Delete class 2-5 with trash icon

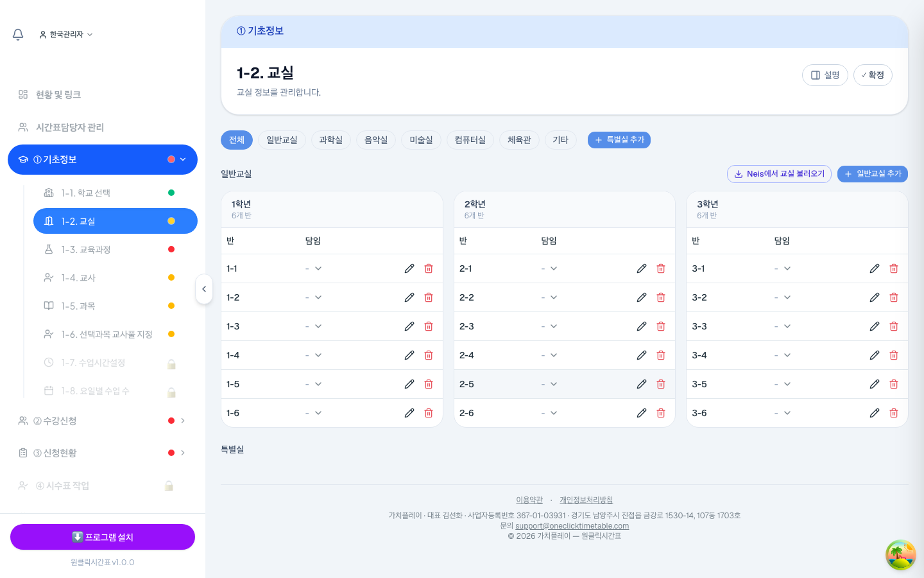[x=661, y=384]
